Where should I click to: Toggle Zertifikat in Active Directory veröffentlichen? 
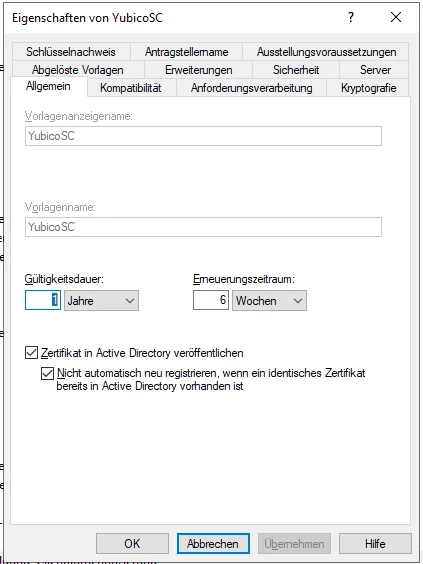(31, 353)
